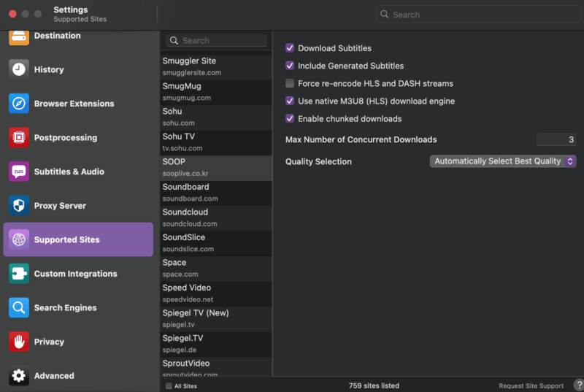Screen dimensions: 584x392
Task: Open Privacy section label
Action: click(49, 342)
